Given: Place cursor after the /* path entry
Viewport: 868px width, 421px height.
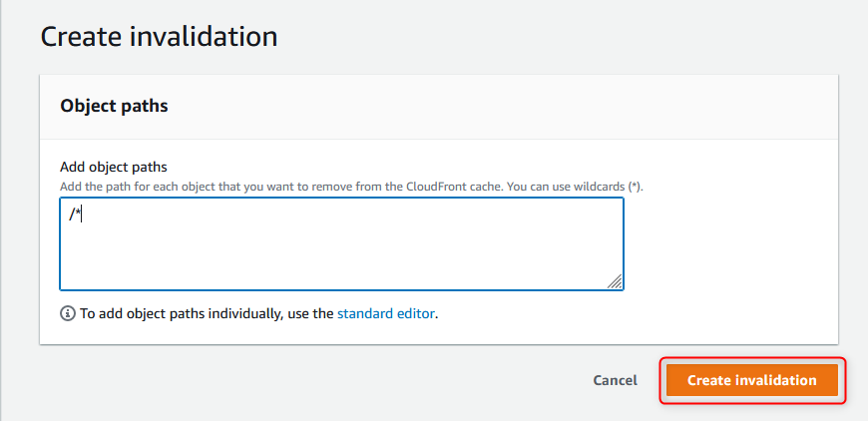Looking at the screenshot, I should tap(81, 215).
